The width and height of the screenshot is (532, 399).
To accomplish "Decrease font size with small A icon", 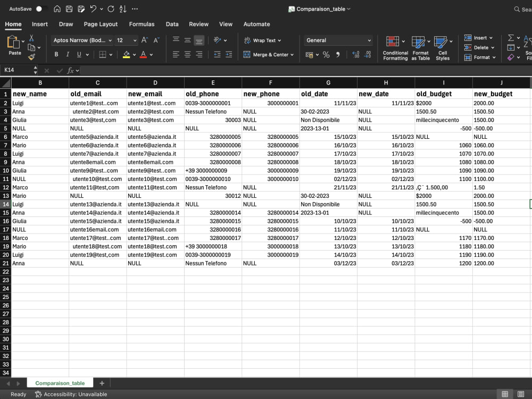I will click(156, 40).
